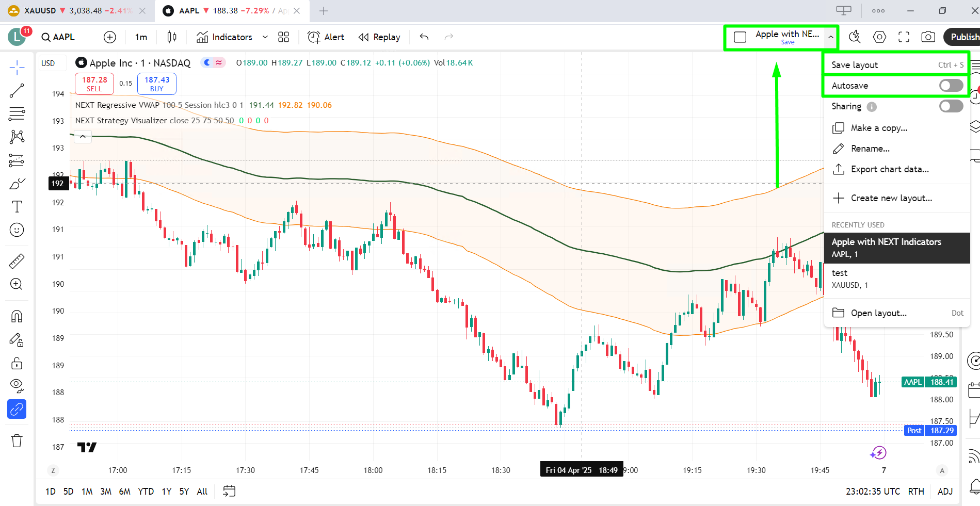The width and height of the screenshot is (980, 506).
Task: Choose Export chart data menu option
Action: click(889, 169)
